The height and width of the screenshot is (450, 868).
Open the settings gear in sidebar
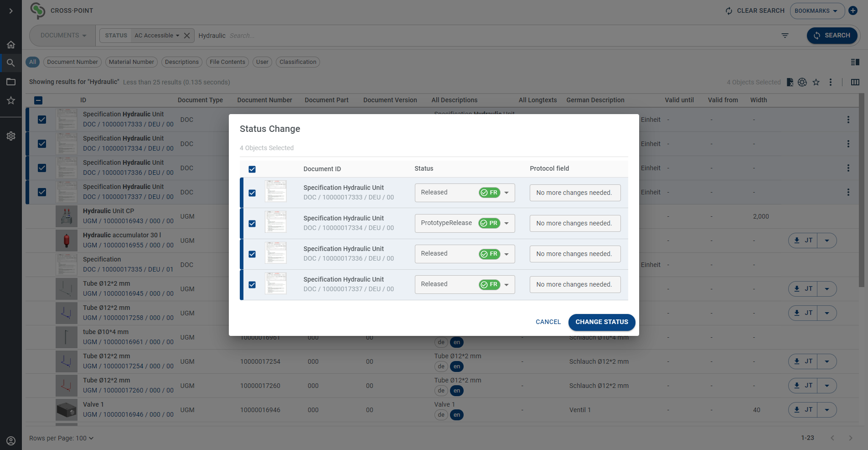pyautogui.click(x=11, y=136)
